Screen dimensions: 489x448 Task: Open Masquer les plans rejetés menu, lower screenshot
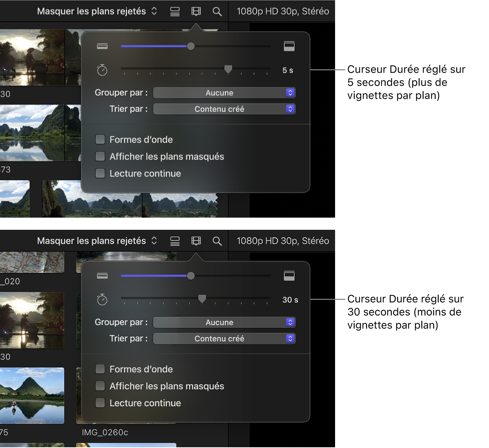(97, 241)
